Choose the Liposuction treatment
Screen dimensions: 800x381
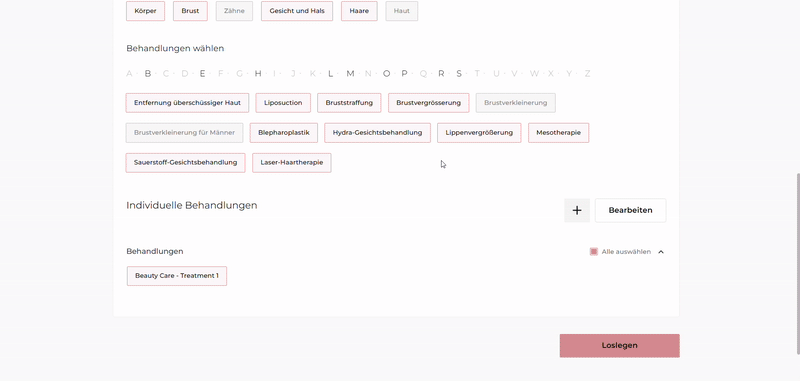283,103
